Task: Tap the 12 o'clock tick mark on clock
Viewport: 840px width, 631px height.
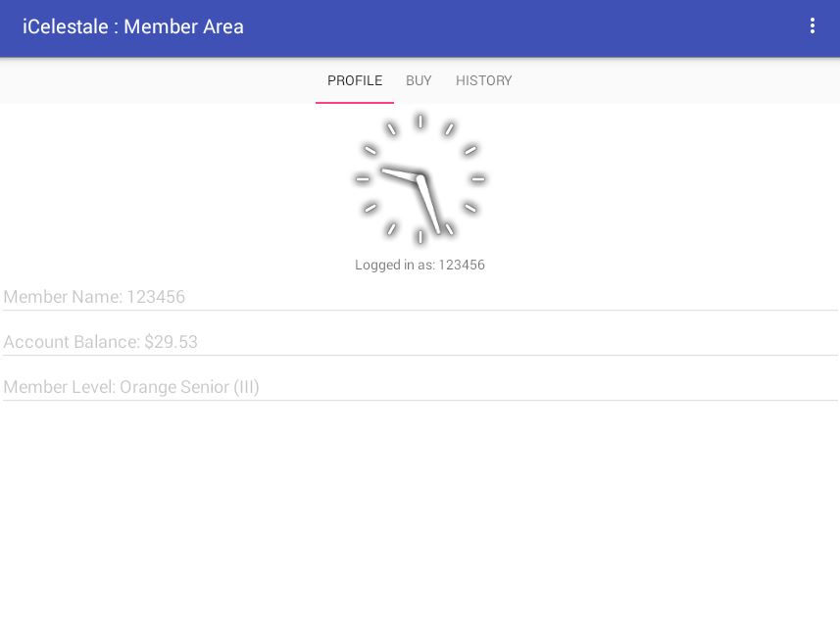Action: pyautogui.click(x=420, y=121)
